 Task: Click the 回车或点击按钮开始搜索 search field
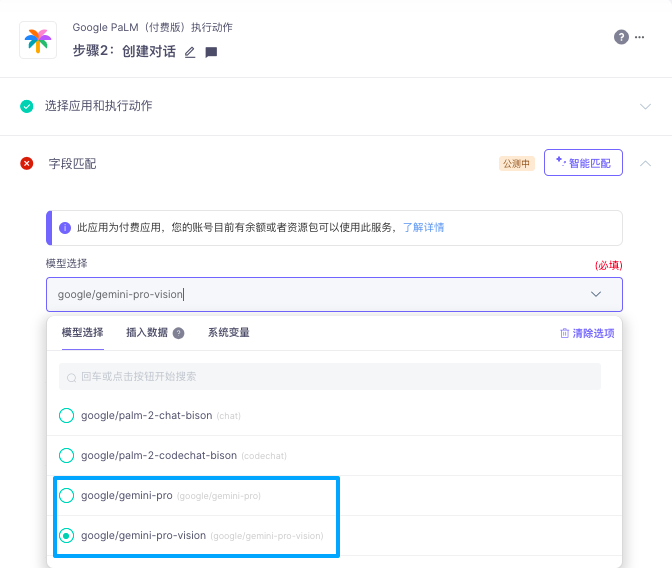330,377
